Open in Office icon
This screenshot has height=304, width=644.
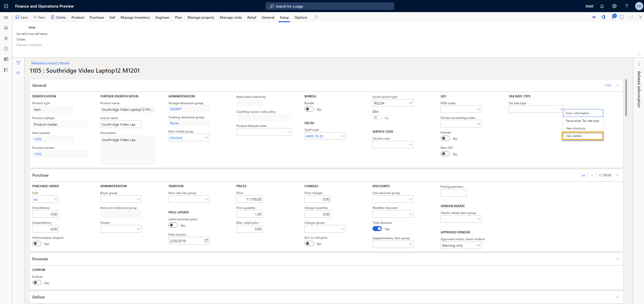(603, 17)
